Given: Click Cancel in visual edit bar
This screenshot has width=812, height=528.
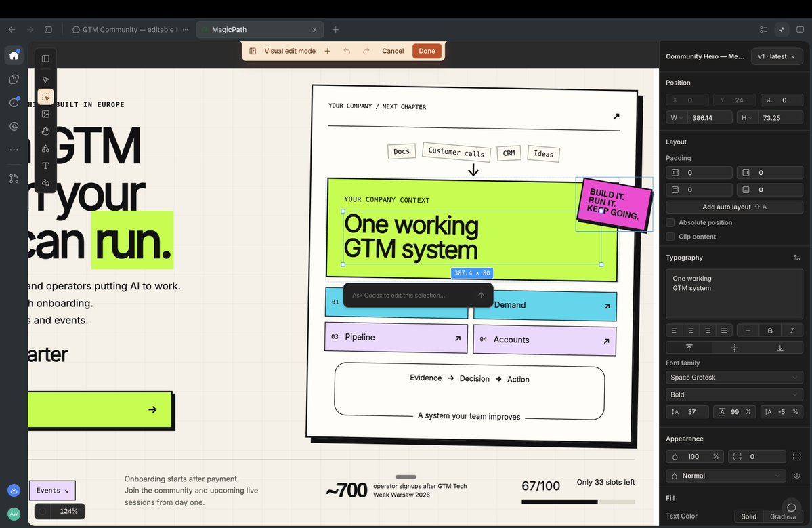Looking at the screenshot, I should (x=393, y=51).
